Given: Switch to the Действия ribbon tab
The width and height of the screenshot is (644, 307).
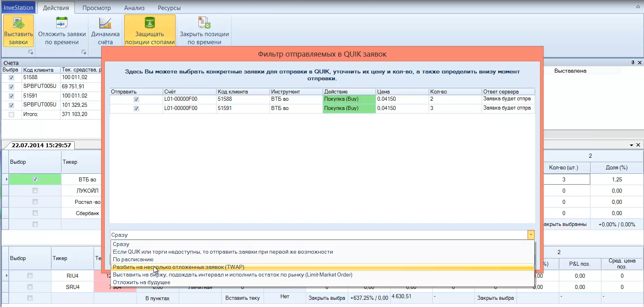Looking at the screenshot, I should point(56,8).
